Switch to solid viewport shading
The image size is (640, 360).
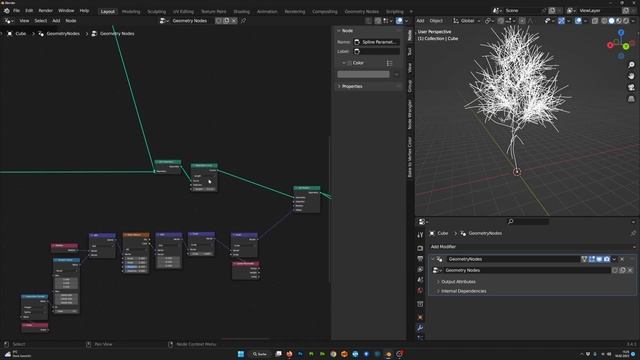[x=611, y=20]
